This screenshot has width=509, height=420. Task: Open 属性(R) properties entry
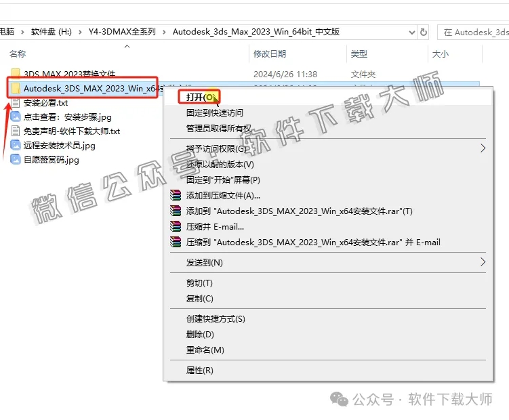click(200, 370)
